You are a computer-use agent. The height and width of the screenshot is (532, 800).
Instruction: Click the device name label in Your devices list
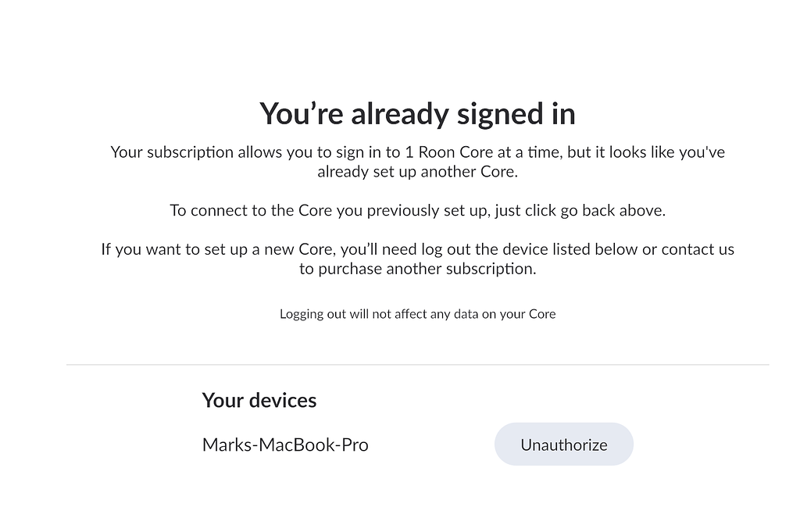pos(285,444)
